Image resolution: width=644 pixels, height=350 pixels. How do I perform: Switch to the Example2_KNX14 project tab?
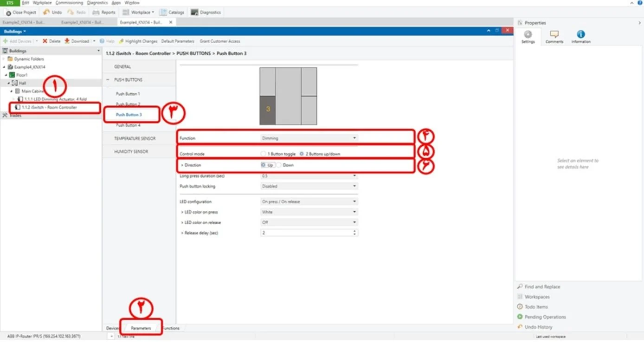[24, 22]
